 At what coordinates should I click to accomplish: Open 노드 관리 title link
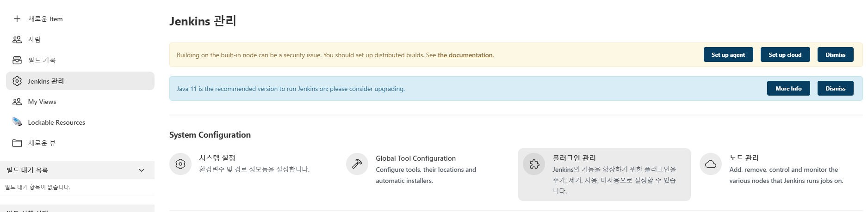tap(744, 158)
